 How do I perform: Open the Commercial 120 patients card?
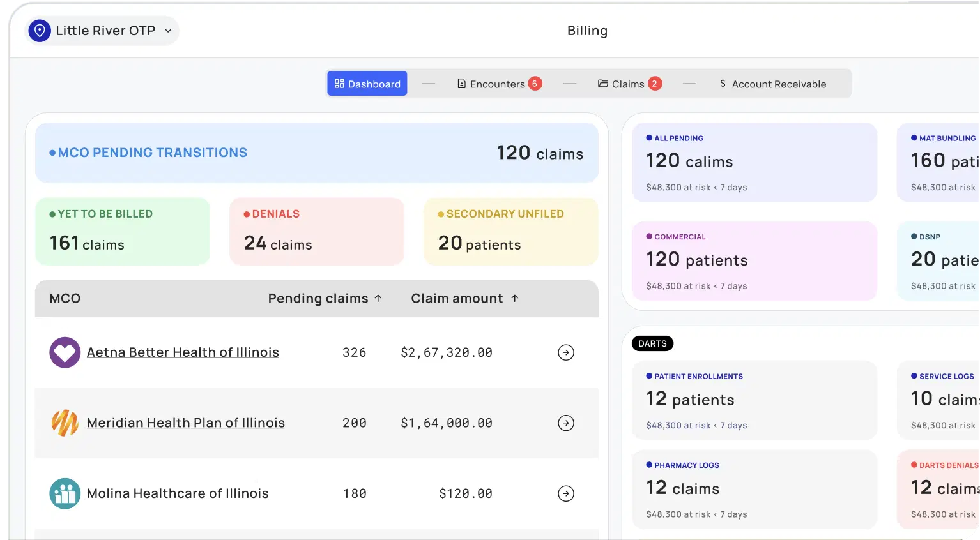tap(754, 261)
